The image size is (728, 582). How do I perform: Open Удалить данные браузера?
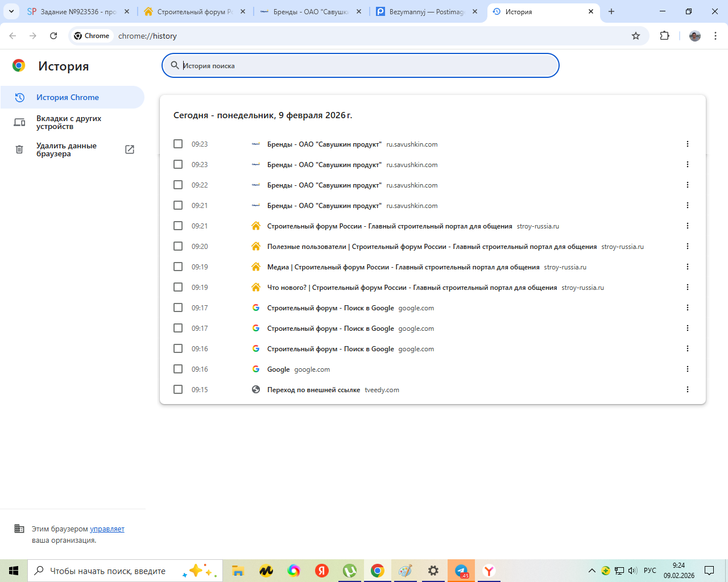tap(72, 149)
